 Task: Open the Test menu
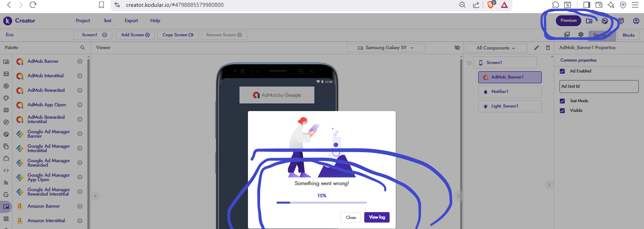pyautogui.click(x=107, y=21)
